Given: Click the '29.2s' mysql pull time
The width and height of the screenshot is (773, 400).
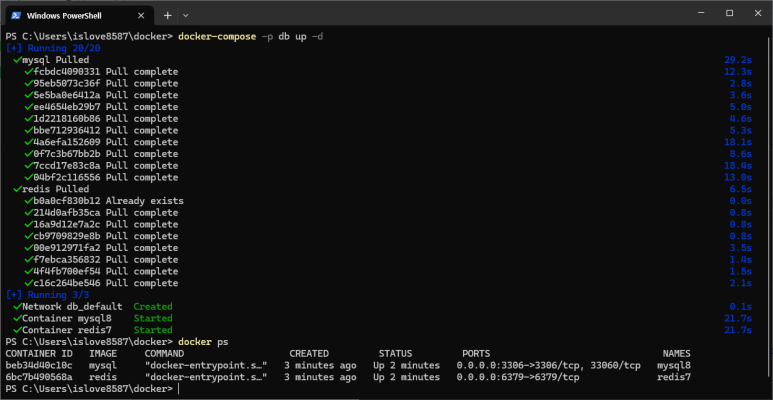Looking at the screenshot, I should point(738,60).
